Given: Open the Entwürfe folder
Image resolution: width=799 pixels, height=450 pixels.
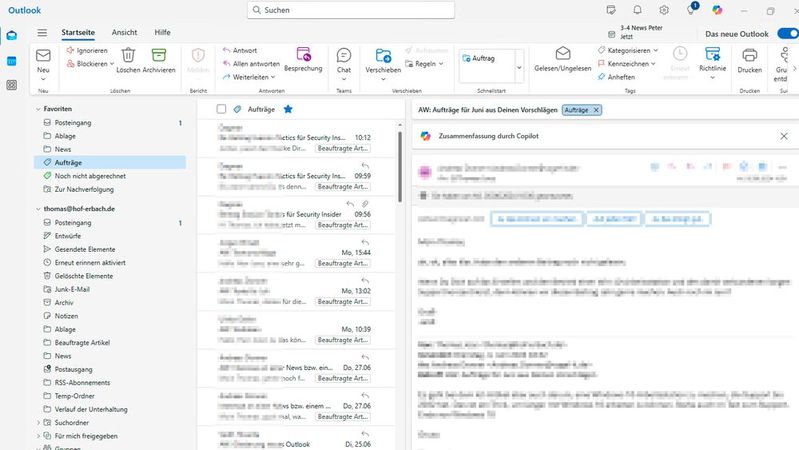Looking at the screenshot, I should pos(110,236).
